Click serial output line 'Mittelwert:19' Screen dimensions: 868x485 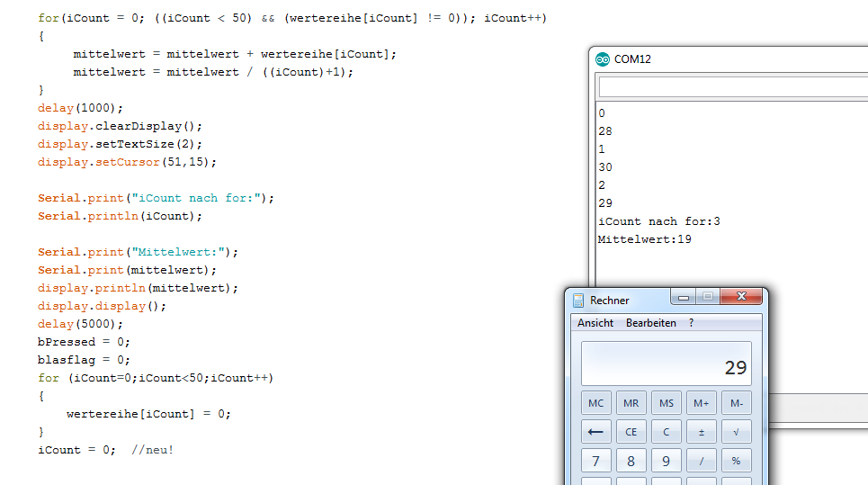(x=644, y=239)
